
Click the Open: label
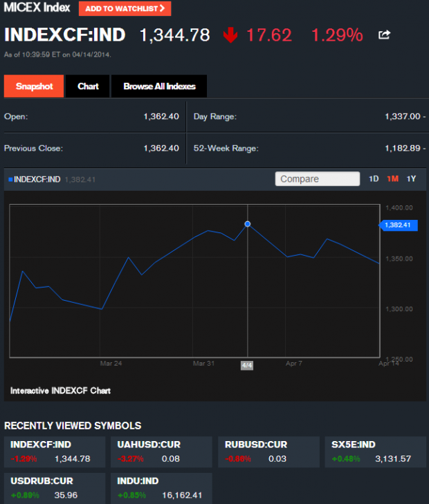tap(16, 116)
